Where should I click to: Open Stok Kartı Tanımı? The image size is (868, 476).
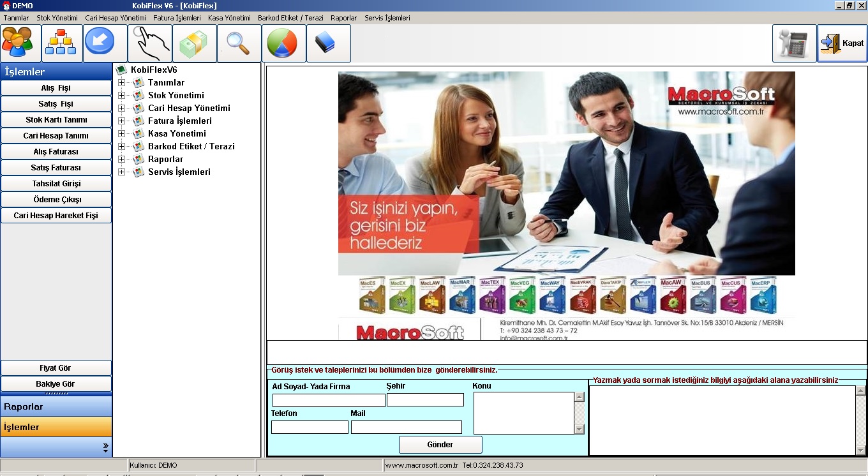tap(56, 120)
